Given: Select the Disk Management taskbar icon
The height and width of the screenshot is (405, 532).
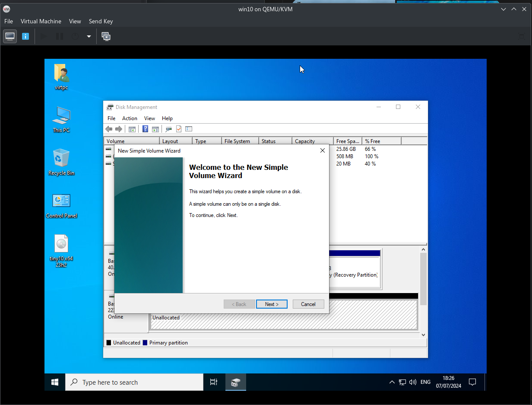Looking at the screenshot, I should coord(235,382).
